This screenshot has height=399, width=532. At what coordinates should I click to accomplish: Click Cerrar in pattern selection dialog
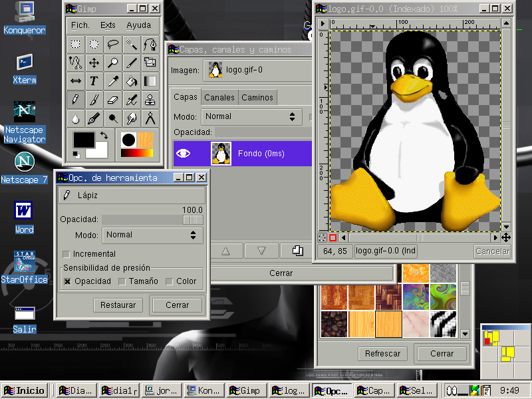(x=442, y=354)
